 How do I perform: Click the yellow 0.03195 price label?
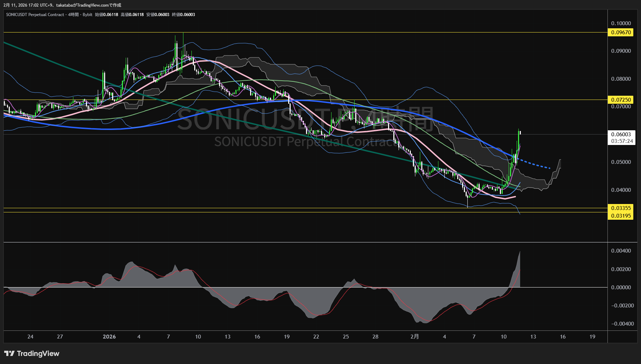[x=621, y=216]
